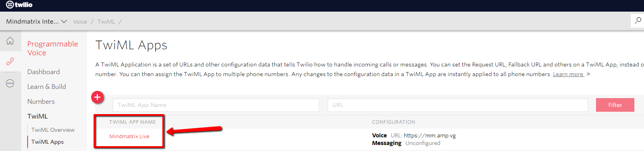
Task: Click the URL filter field
Action: coord(458,105)
